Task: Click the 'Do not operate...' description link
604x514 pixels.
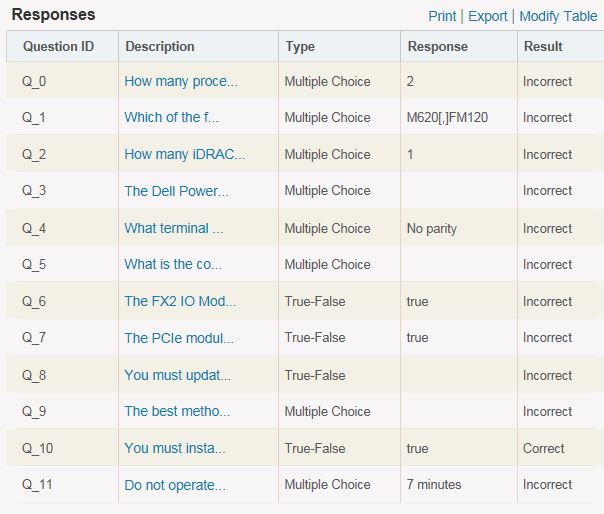Action: tap(174, 484)
